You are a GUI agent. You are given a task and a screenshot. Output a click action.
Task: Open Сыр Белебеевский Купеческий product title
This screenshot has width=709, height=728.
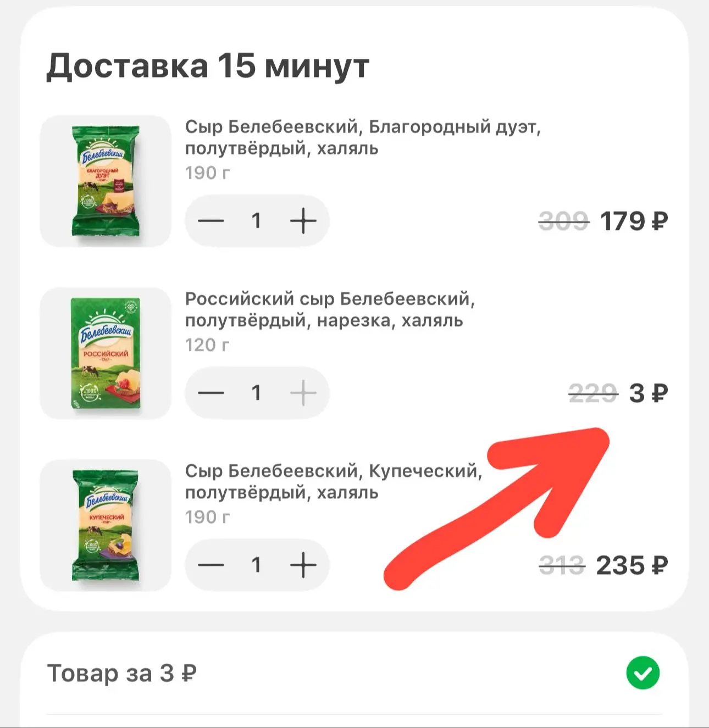333,481
